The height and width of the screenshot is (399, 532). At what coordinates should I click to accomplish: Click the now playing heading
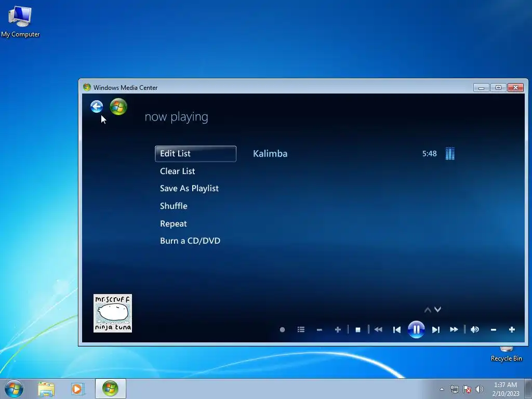click(177, 117)
